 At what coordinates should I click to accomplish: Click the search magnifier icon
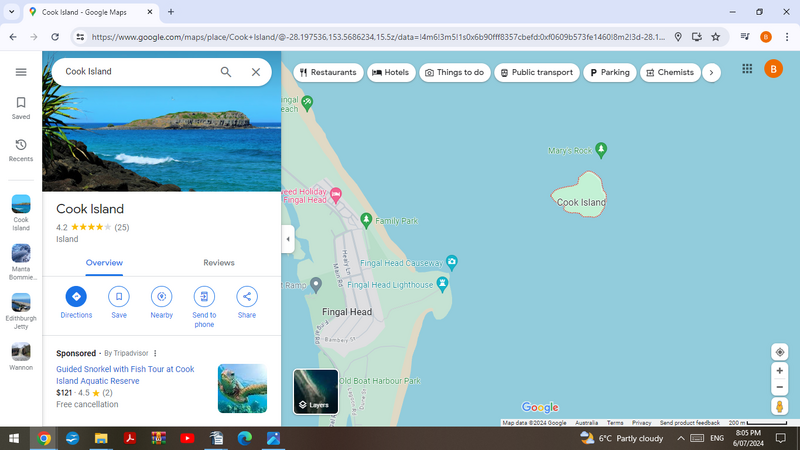226,72
